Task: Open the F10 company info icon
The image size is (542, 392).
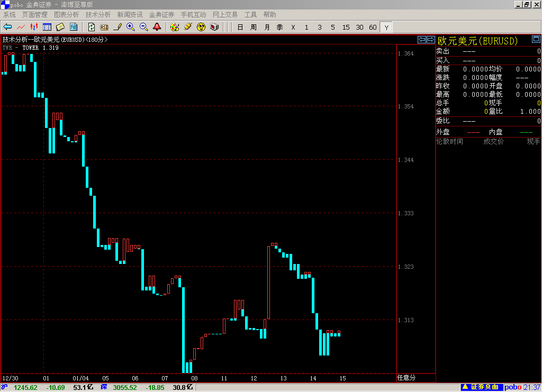Action: pyautogui.click(x=74, y=27)
